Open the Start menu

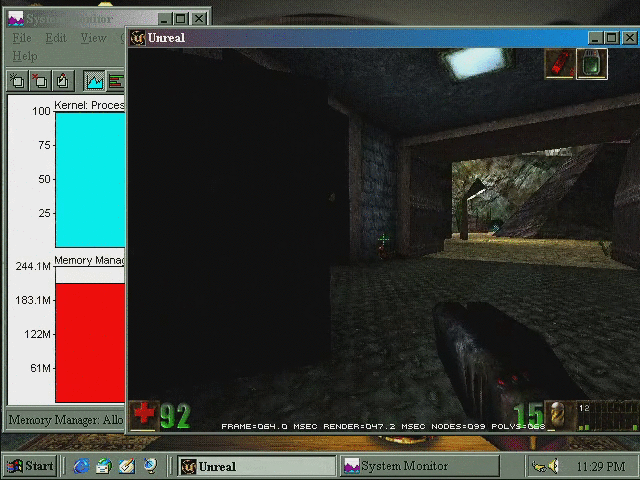tap(31, 466)
